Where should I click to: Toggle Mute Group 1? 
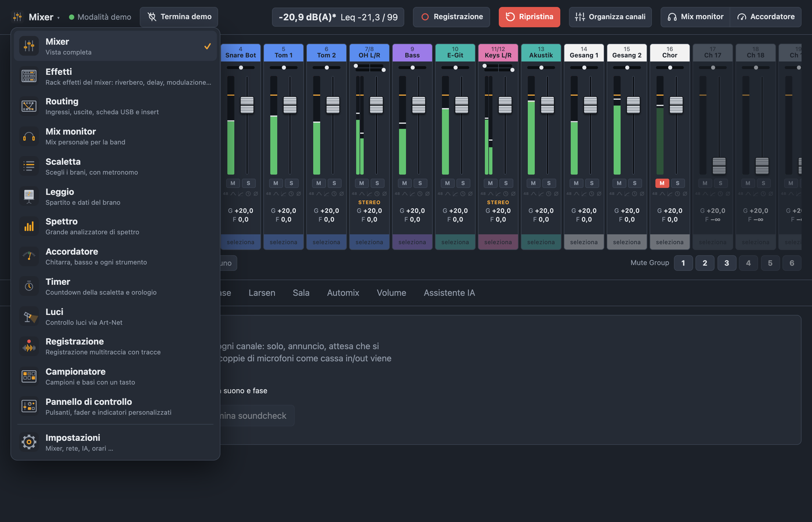pos(683,263)
